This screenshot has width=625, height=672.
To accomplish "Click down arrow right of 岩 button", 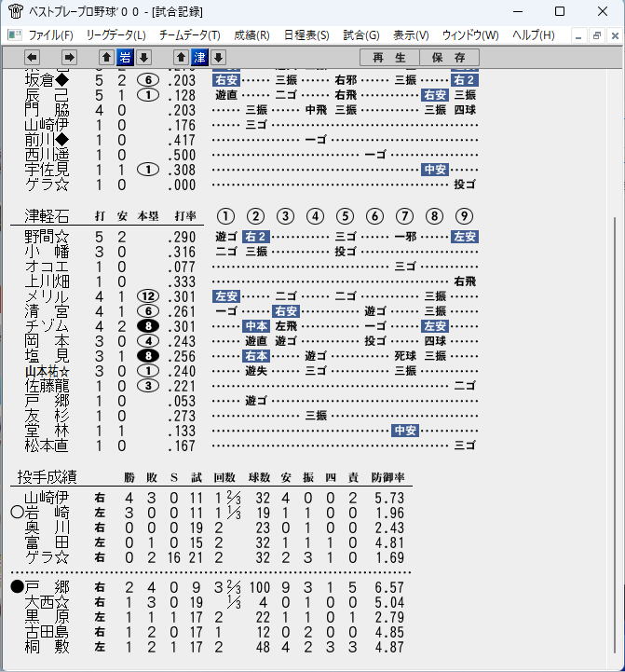I will click(x=144, y=58).
